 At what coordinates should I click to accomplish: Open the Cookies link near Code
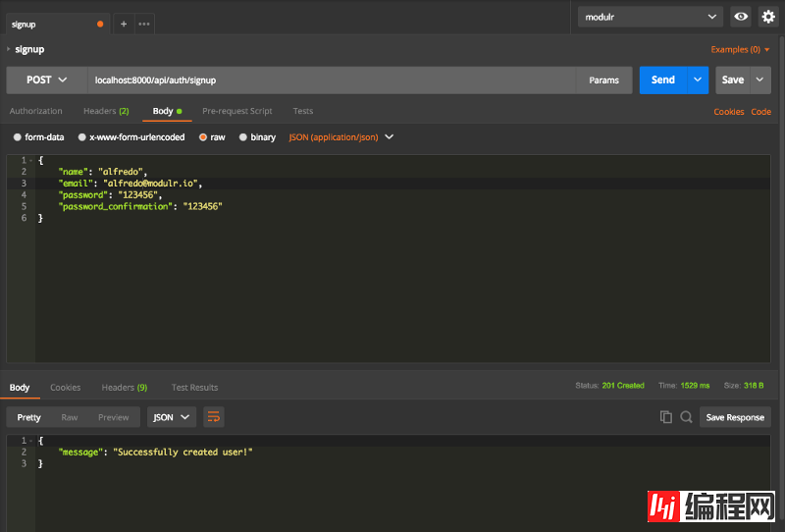[728, 112]
